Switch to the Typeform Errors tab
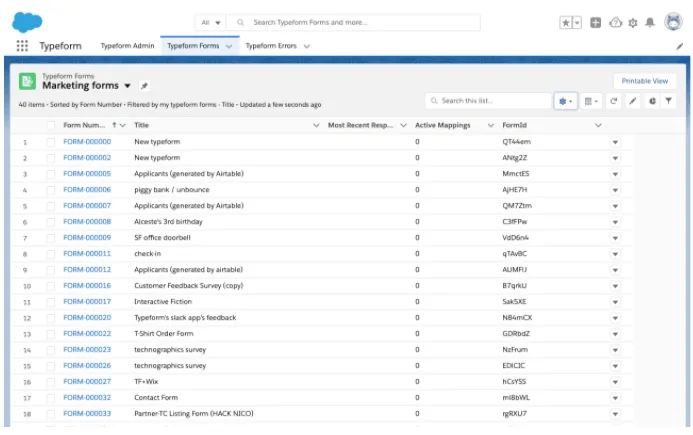This screenshot has height=435, width=693. [271, 46]
